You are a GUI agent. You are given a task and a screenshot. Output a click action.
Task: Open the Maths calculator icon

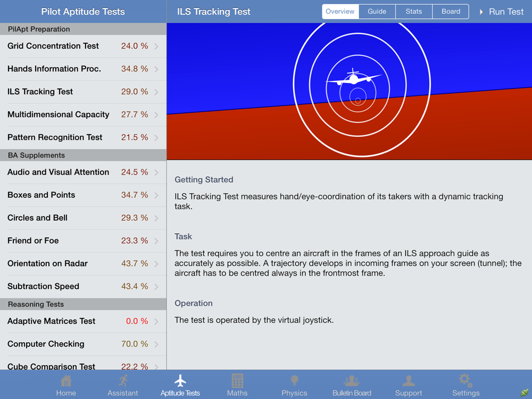pyautogui.click(x=237, y=381)
